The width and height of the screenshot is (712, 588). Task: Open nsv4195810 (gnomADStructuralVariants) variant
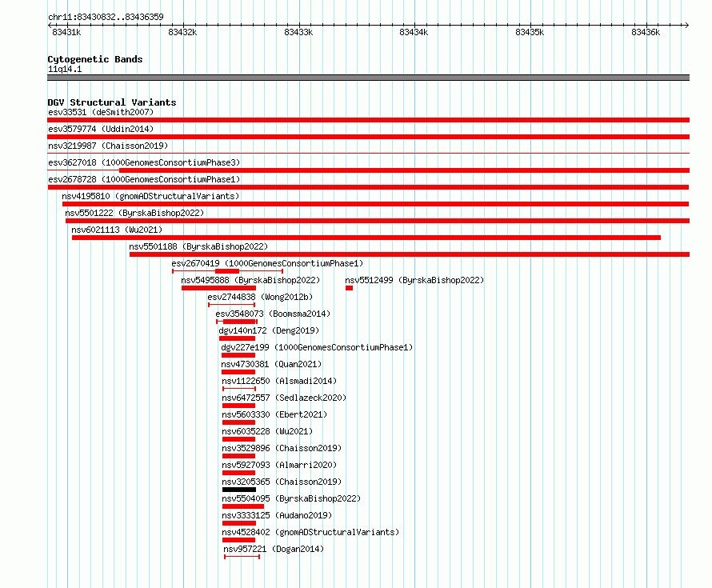coord(150,196)
